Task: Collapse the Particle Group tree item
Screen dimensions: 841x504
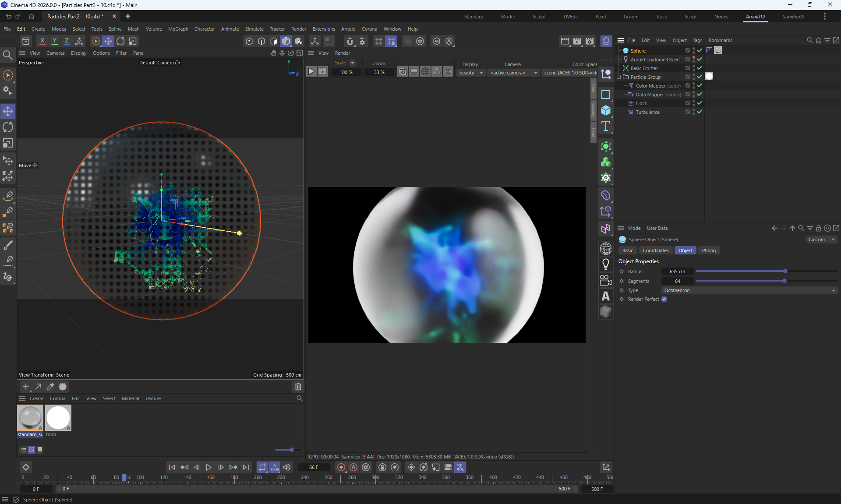Action: coord(619,77)
